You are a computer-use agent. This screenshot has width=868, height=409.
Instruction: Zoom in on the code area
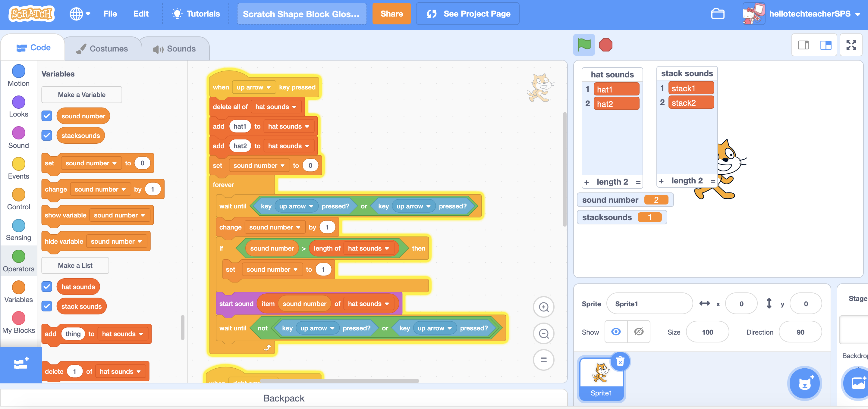click(543, 307)
